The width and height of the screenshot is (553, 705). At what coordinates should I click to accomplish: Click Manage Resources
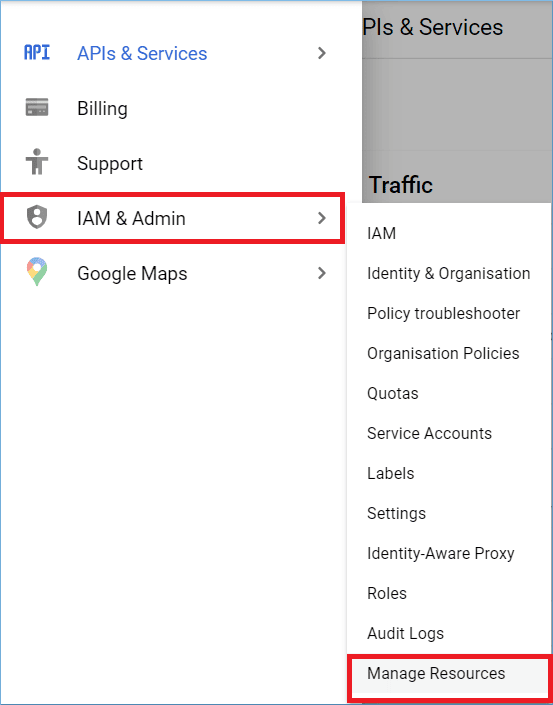tap(450, 674)
